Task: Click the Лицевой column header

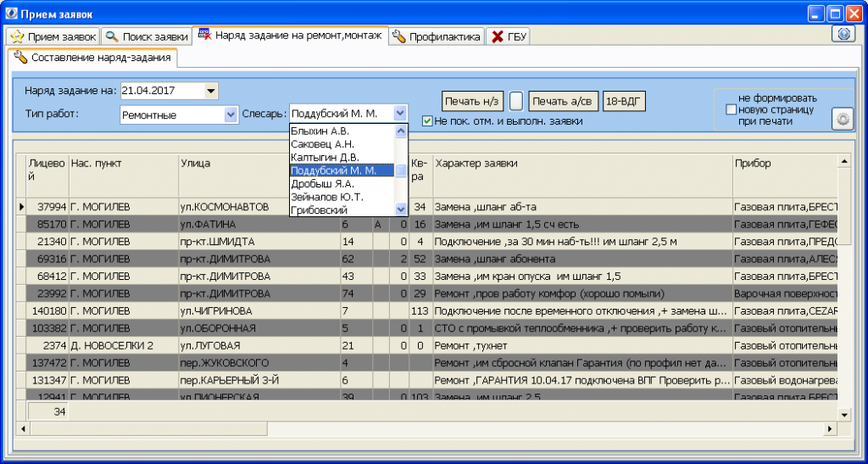Action: pyautogui.click(x=47, y=176)
